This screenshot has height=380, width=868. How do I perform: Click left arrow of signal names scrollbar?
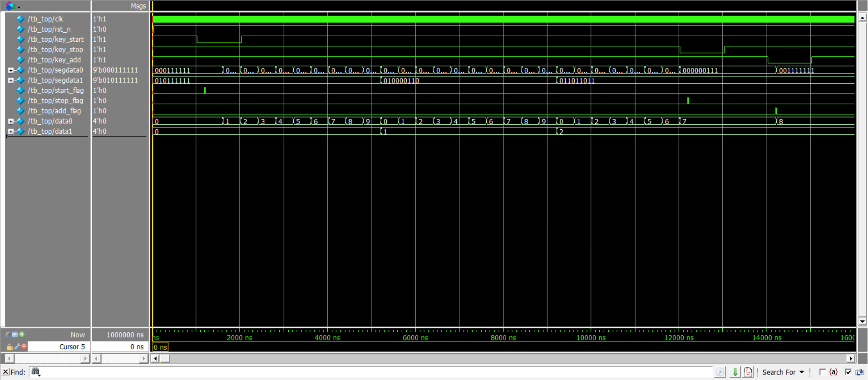point(9,358)
